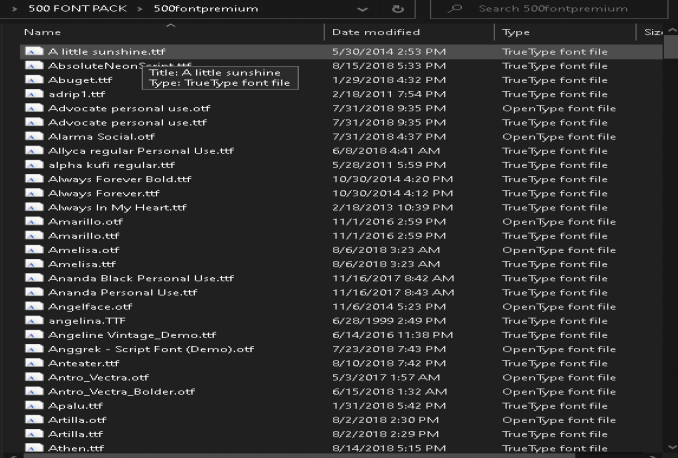Viewport: 678px width, 458px height.
Task: Select the Amarillo.otf font icon
Action: pos(33,222)
